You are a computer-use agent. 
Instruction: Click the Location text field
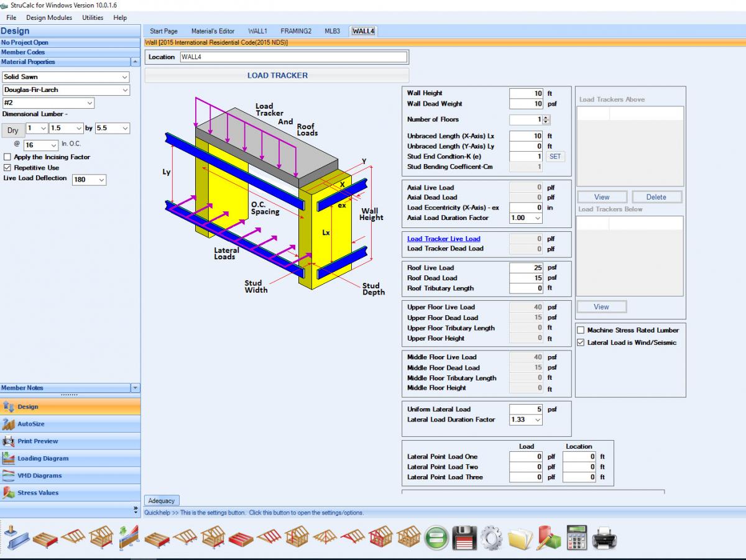coord(293,57)
